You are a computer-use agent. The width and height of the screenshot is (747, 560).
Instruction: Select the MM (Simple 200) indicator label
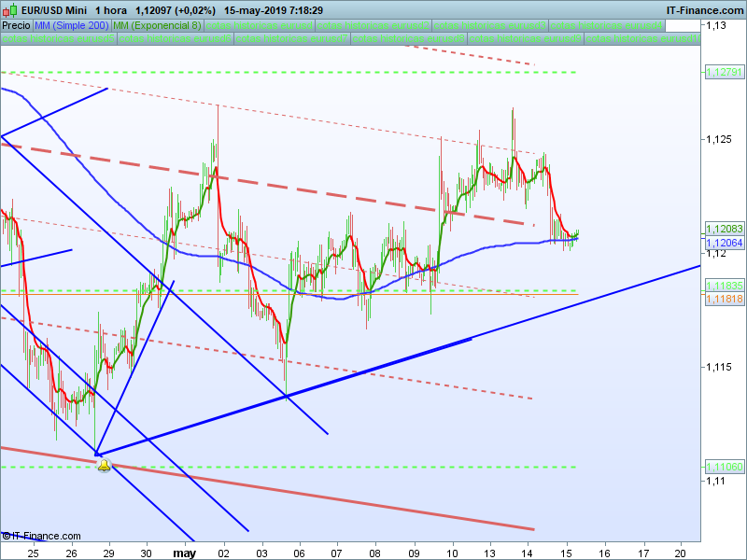tap(72, 25)
